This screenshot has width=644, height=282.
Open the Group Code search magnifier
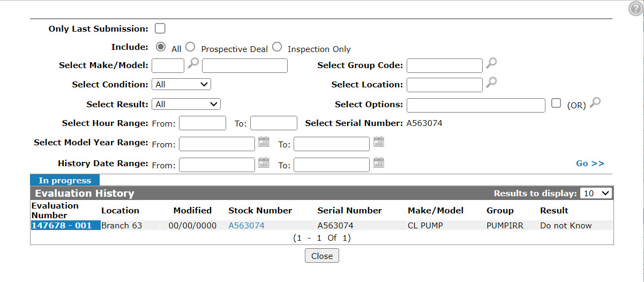[491, 63]
